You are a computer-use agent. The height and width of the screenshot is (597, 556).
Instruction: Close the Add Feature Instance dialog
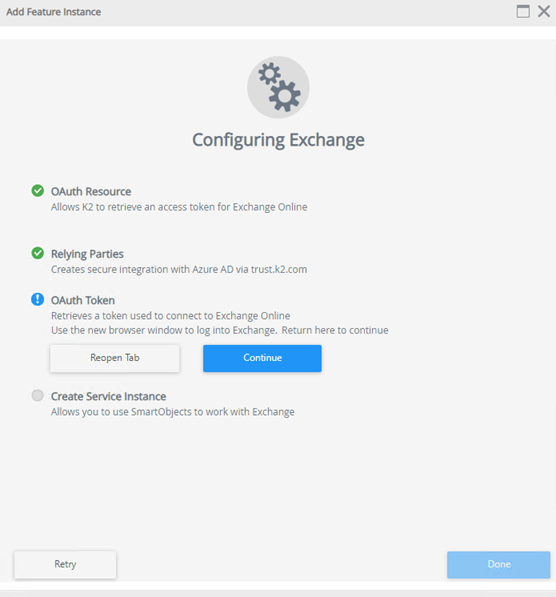point(544,11)
